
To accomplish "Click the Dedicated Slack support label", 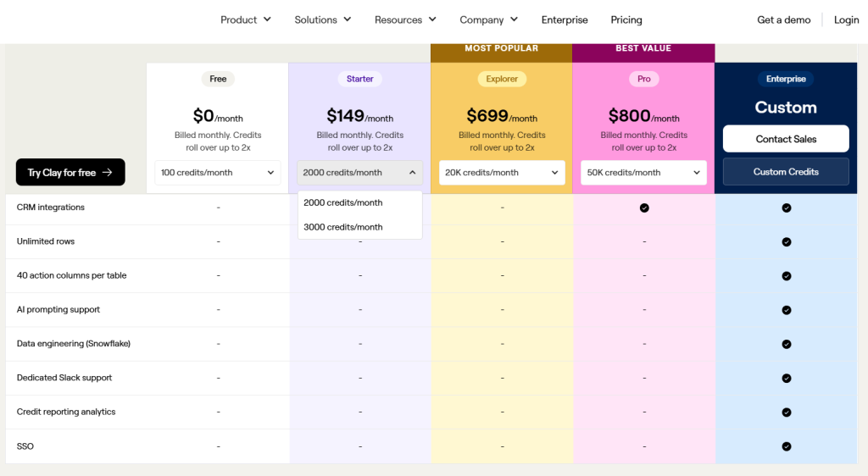I will [64, 378].
